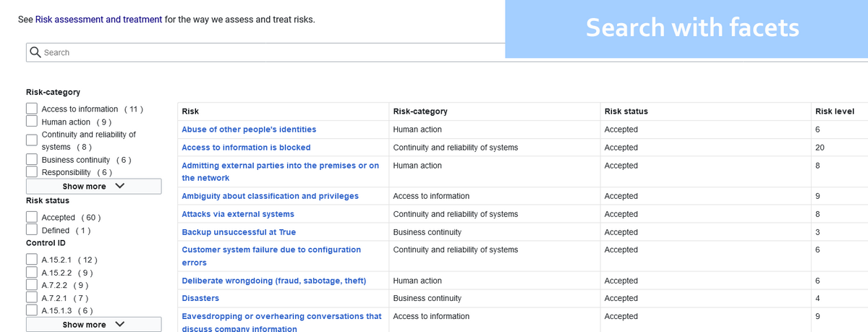This screenshot has height=332, width=868.
Task: Open the Disasters risk entry
Action: click(200, 298)
